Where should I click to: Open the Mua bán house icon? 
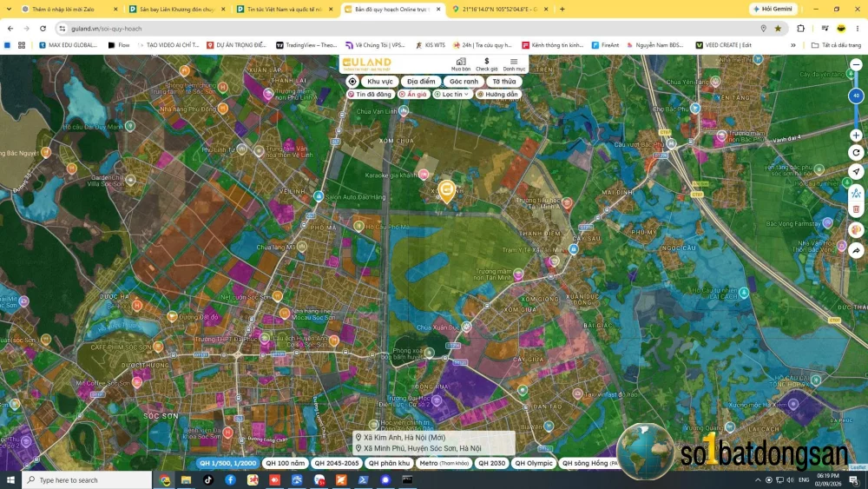pyautogui.click(x=461, y=64)
